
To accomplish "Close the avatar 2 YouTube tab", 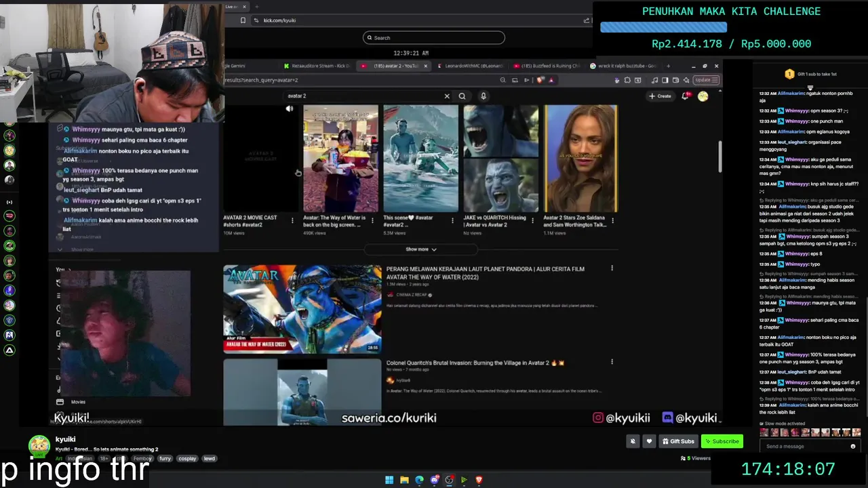I will tap(426, 66).
